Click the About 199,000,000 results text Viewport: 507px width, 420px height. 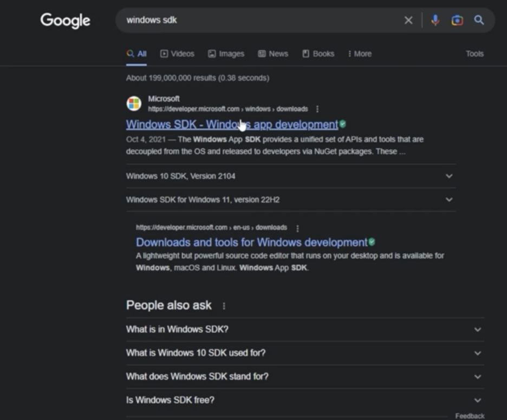tap(198, 78)
